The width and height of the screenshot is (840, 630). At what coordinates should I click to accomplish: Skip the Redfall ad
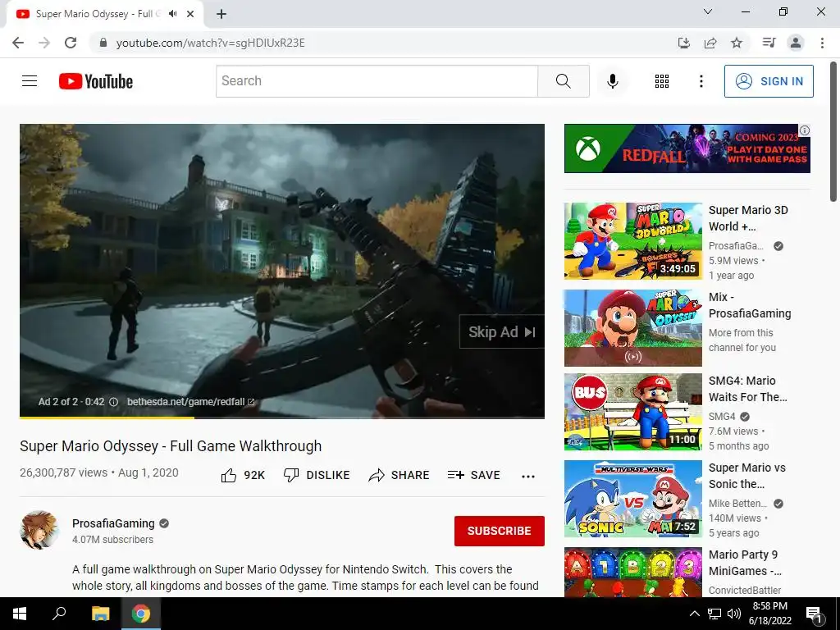coord(501,332)
